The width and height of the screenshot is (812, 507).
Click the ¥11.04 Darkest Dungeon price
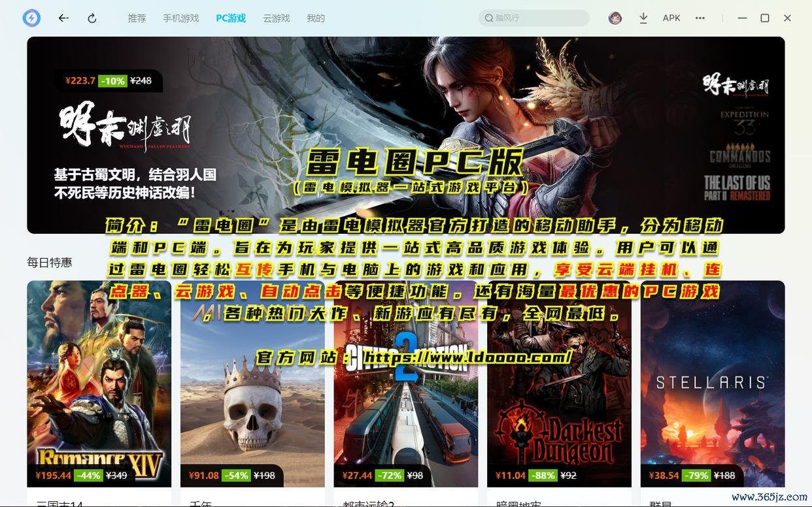coord(511,476)
